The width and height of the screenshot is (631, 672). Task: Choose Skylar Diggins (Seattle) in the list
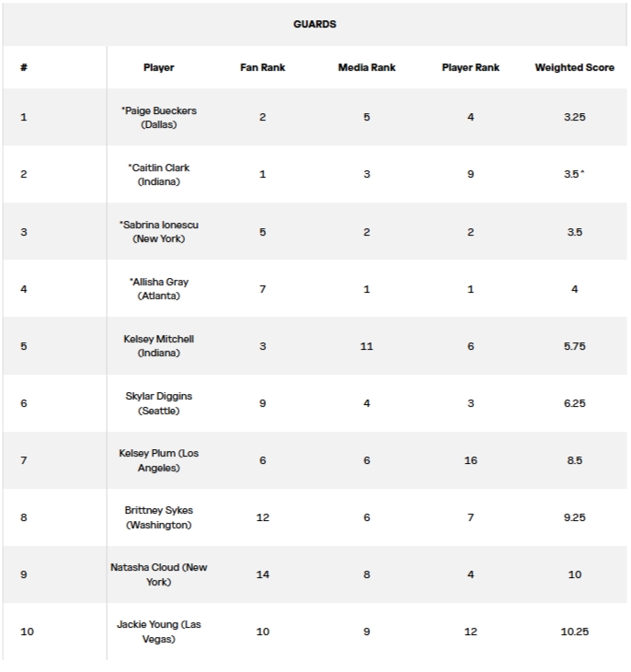[x=158, y=403]
